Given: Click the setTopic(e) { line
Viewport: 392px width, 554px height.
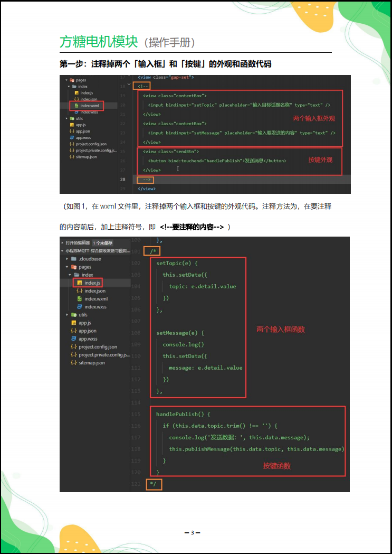Looking at the screenshot, I should point(177,263).
